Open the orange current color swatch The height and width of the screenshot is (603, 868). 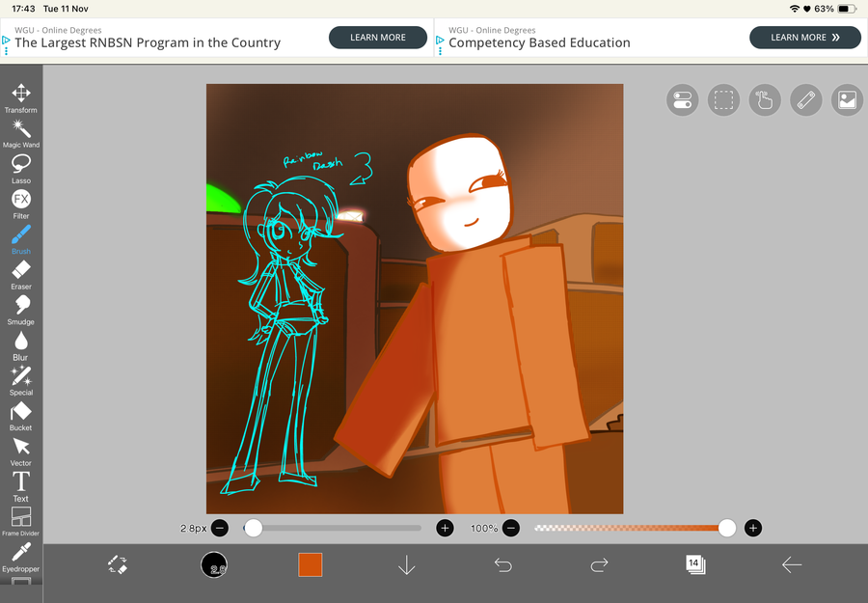(x=310, y=564)
